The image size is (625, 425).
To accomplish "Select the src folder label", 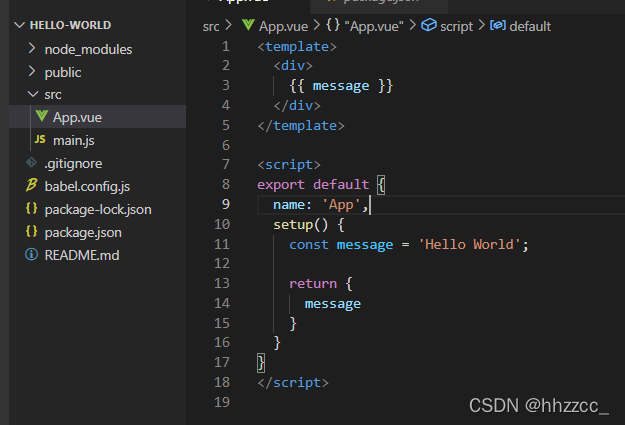I will click(x=53, y=95).
